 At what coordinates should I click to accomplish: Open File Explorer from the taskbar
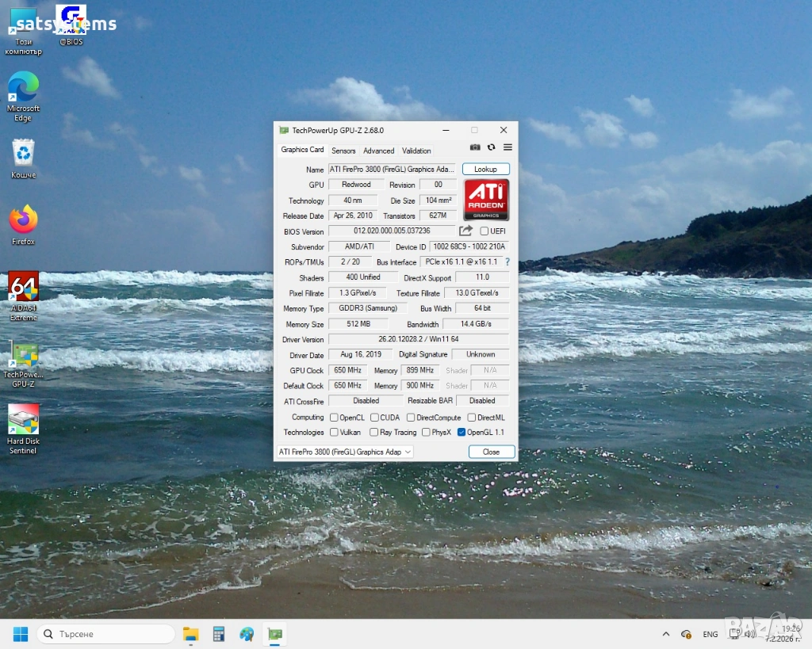click(x=191, y=634)
